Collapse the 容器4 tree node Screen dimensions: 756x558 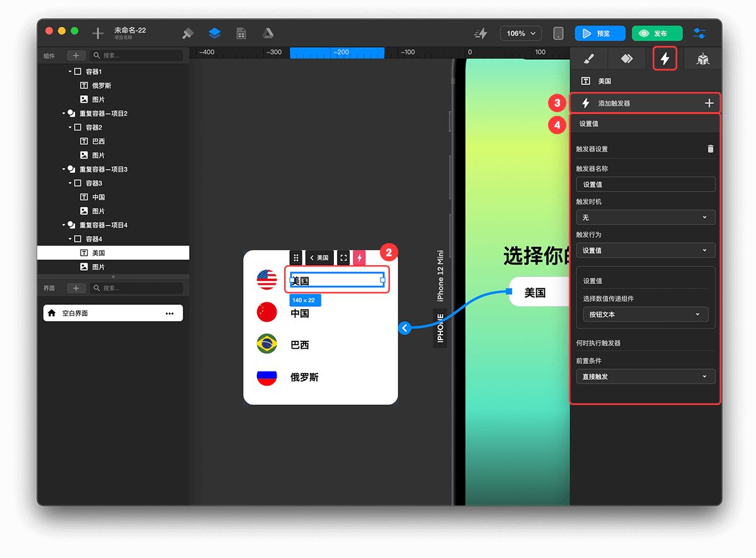(x=71, y=239)
